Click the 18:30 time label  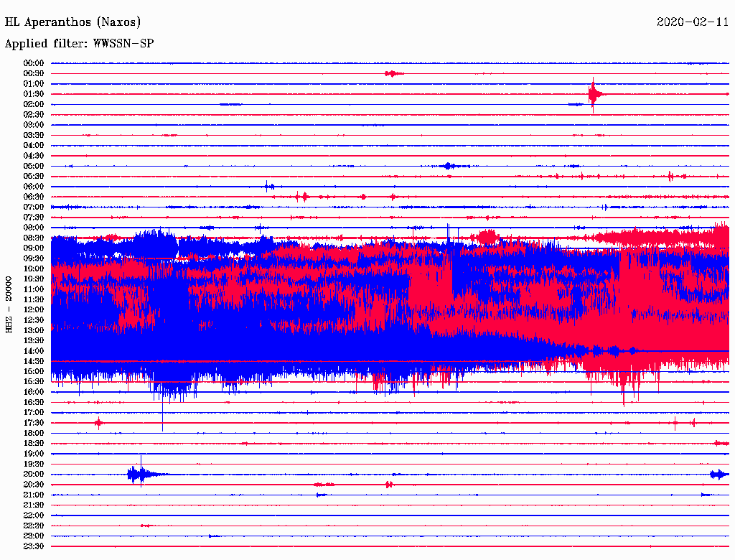tap(34, 444)
